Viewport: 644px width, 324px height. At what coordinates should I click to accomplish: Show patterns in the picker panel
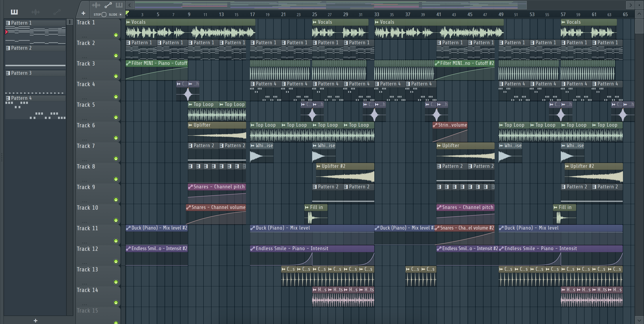14,12
